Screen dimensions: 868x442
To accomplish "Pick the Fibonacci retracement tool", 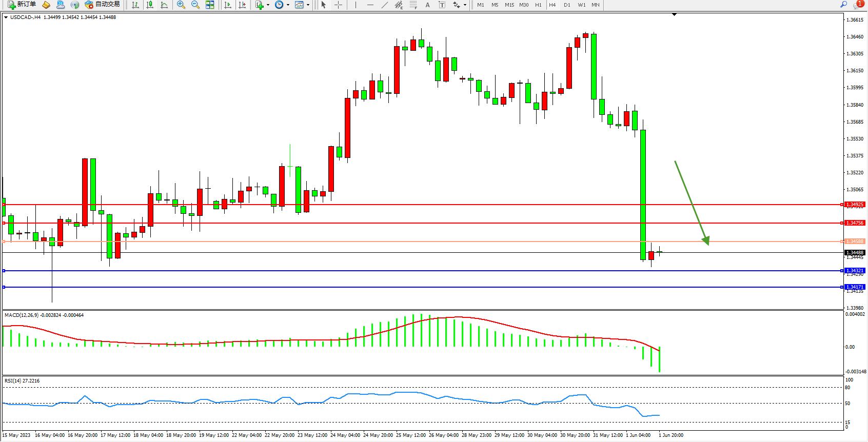I will [413, 5].
